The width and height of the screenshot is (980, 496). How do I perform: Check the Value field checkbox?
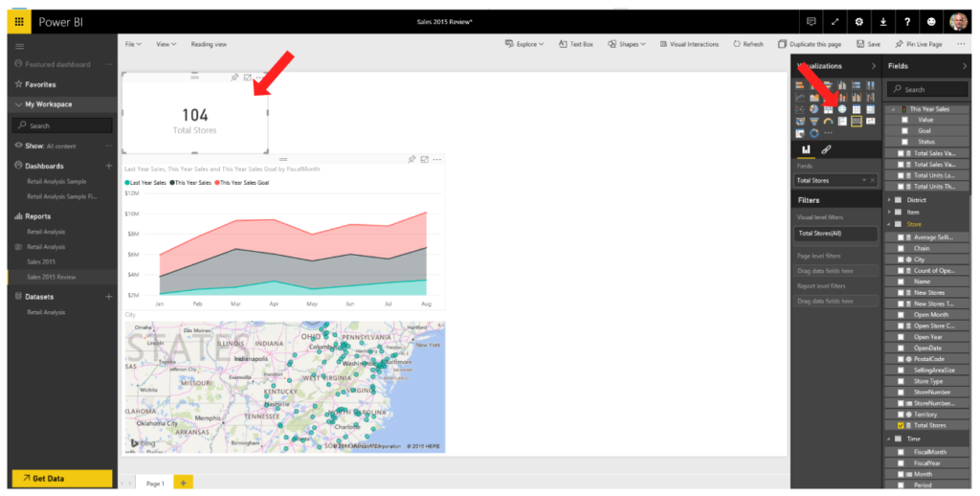tap(904, 120)
